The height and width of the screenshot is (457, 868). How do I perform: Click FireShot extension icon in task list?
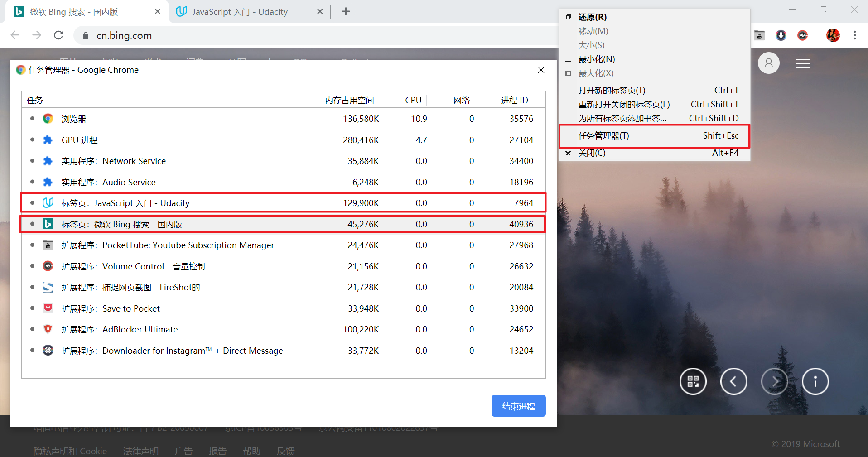48,287
